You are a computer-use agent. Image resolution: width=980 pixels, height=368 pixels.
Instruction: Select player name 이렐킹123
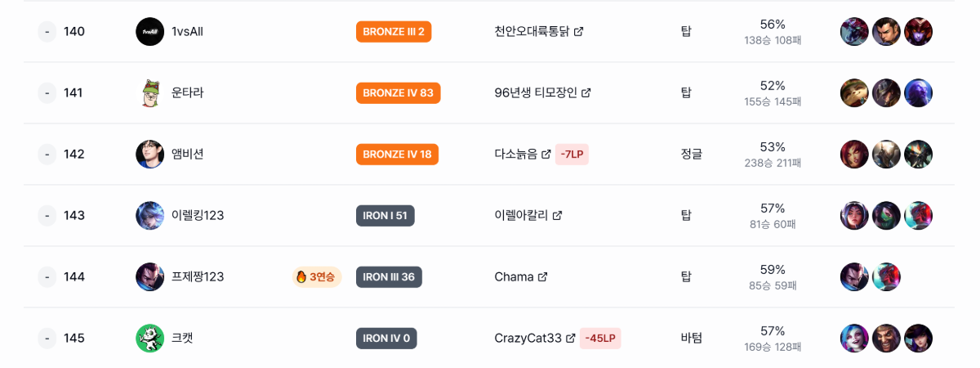tap(198, 216)
